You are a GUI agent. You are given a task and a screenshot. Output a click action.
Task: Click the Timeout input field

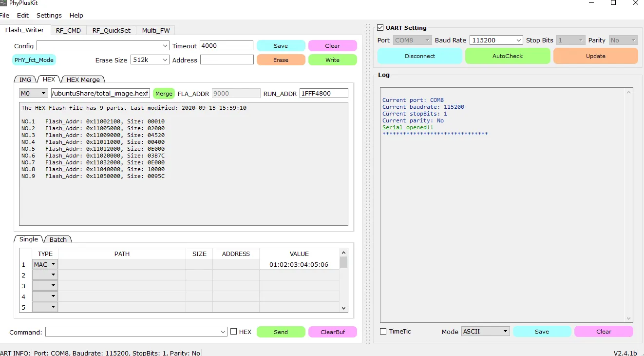227,45
